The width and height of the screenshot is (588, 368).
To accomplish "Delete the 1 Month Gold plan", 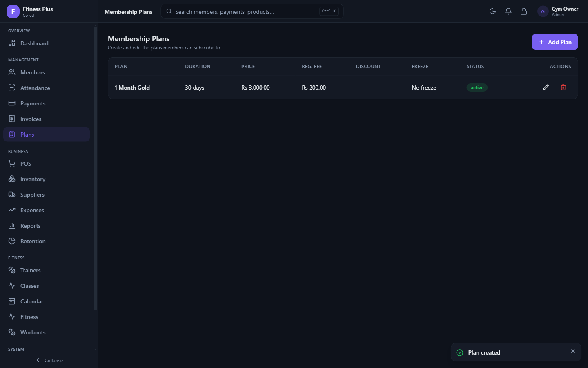I will [563, 87].
